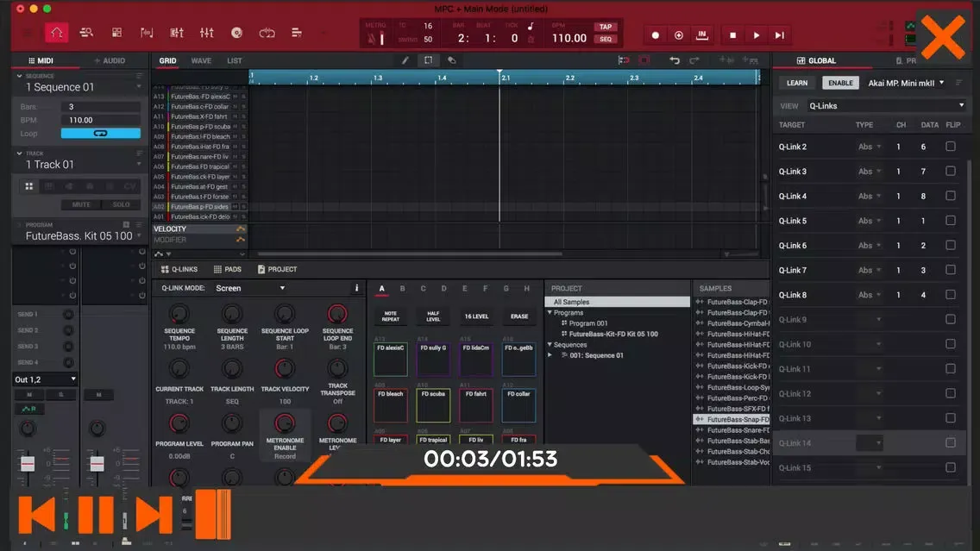Click the undo arrow

[x=675, y=60]
